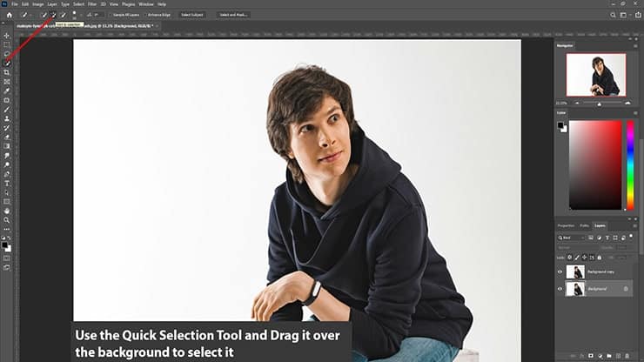644x362 pixels.
Task: Select the Move tool
Action: coord(7,36)
